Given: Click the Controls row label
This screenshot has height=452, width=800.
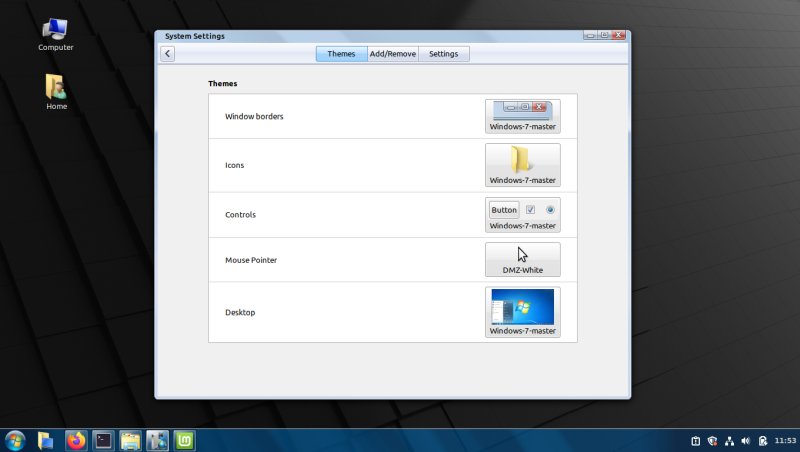Looking at the screenshot, I should pyautogui.click(x=240, y=215).
